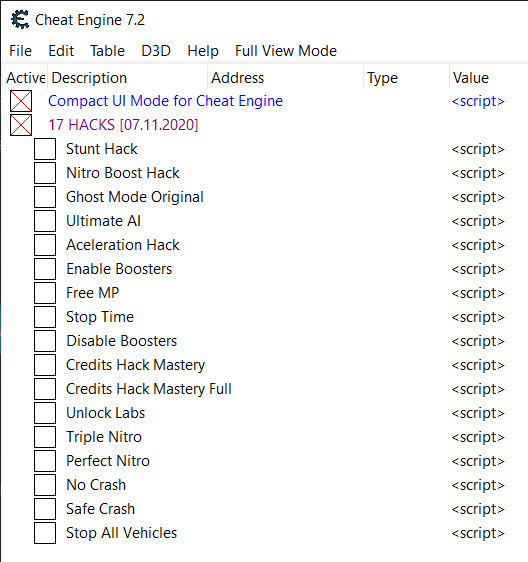Select the 'Stop All Vehicles' description text
Viewport: 528px width, 562px height.
pyautogui.click(x=122, y=533)
